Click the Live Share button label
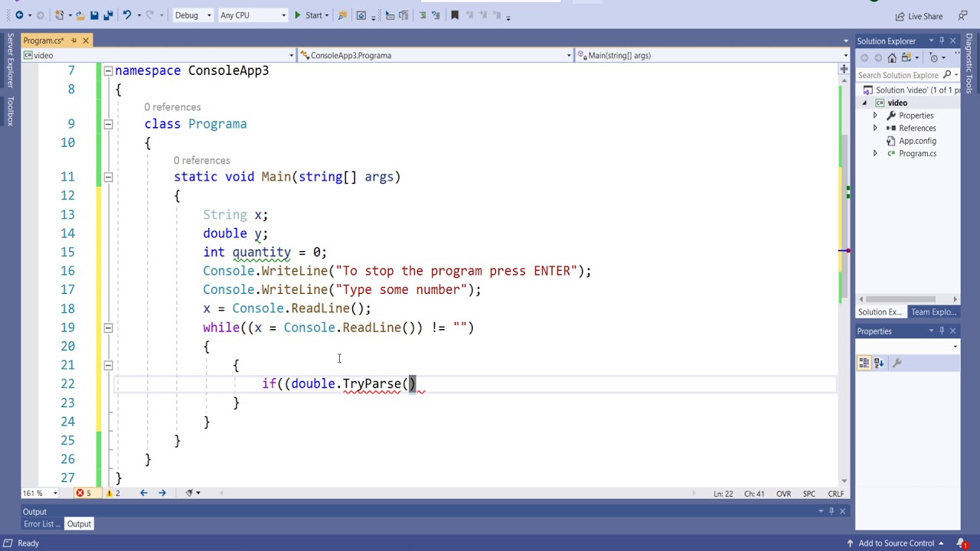980x551 pixels. [x=925, y=16]
